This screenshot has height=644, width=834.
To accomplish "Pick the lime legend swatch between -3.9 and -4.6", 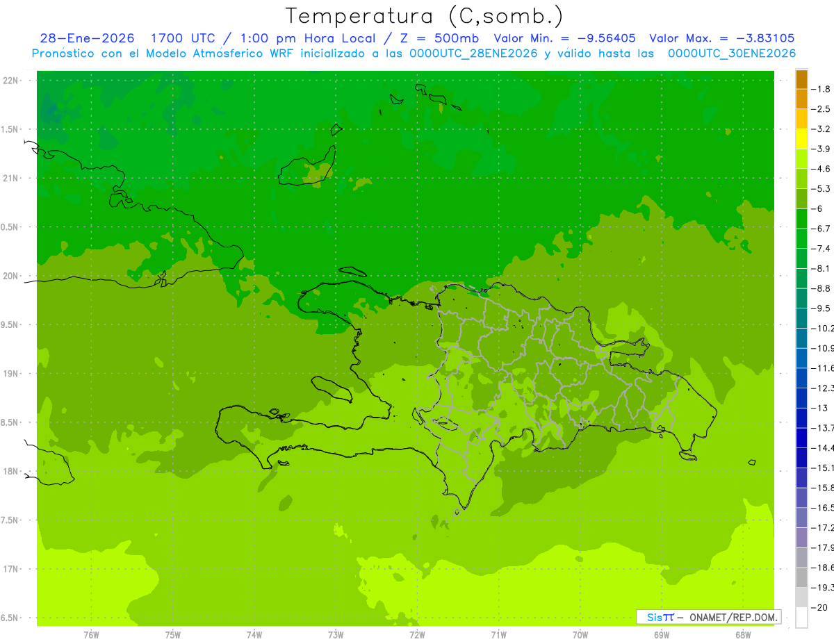I will tap(801, 159).
